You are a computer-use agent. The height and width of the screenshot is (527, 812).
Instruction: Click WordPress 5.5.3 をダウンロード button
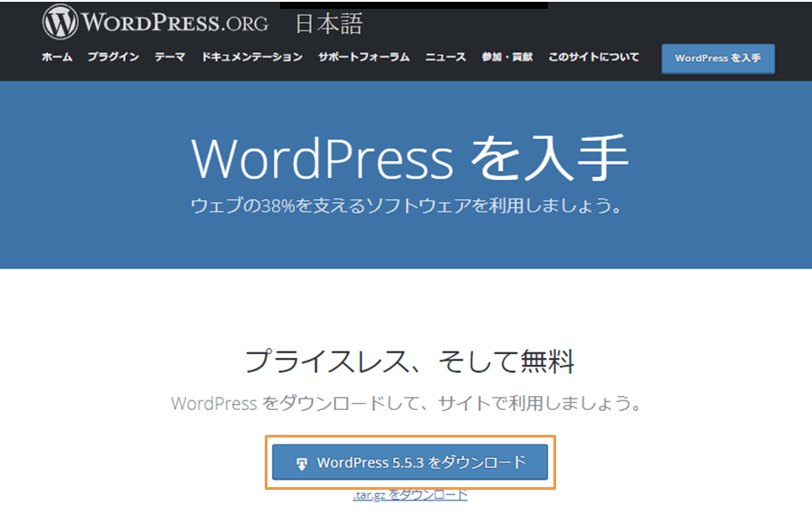pyautogui.click(x=410, y=461)
